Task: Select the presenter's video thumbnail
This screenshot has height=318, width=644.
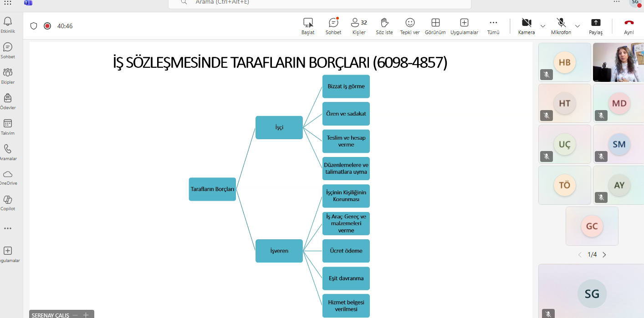Action: [x=618, y=62]
